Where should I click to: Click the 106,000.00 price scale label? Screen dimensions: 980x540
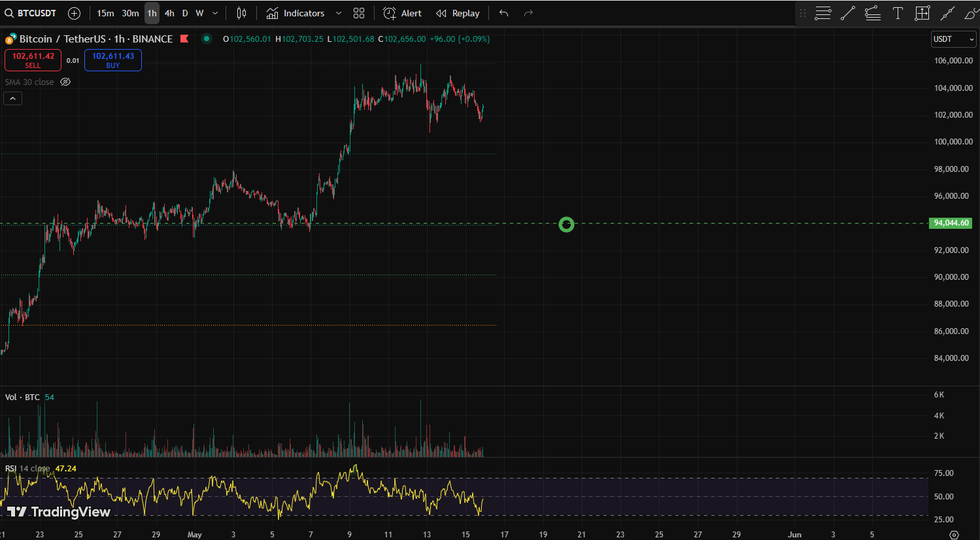pyautogui.click(x=953, y=61)
